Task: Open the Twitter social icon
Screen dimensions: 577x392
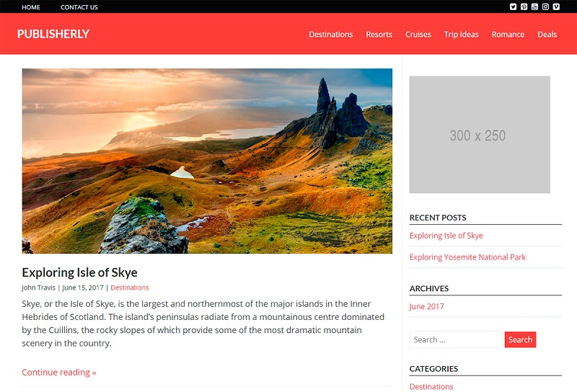Action: (513, 6)
